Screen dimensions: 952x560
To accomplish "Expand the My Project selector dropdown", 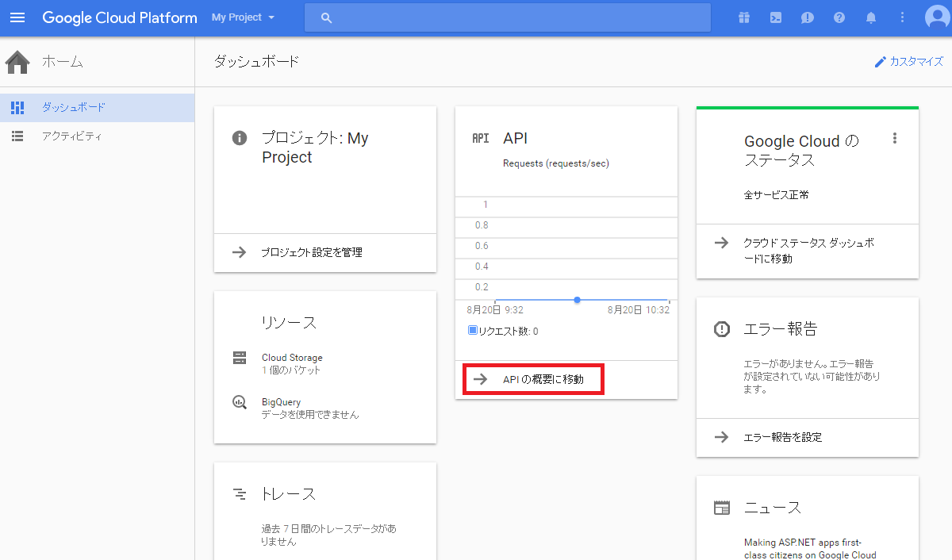I will (244, 17).
